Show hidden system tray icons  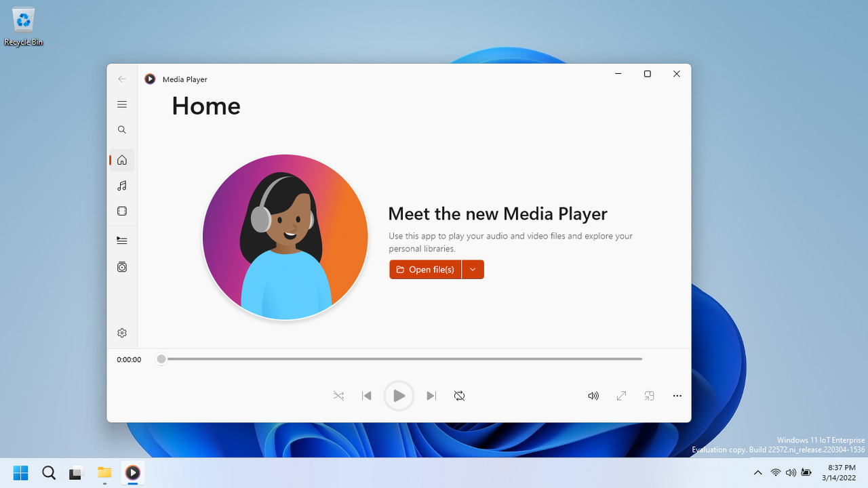pyautogui.click(x=757, y=472)
